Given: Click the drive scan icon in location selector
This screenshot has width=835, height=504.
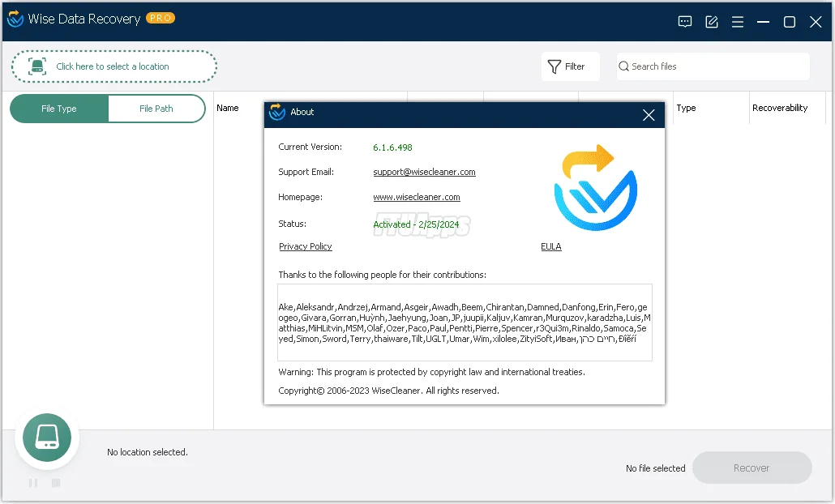Looking at the screenshot, I should (36, 66).
